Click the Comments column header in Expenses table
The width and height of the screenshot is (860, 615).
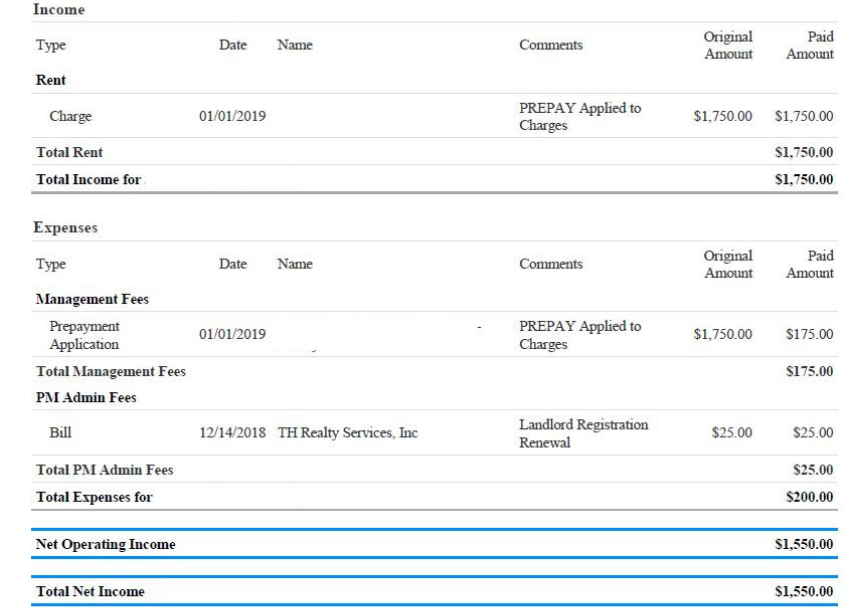tap(550, 265)
